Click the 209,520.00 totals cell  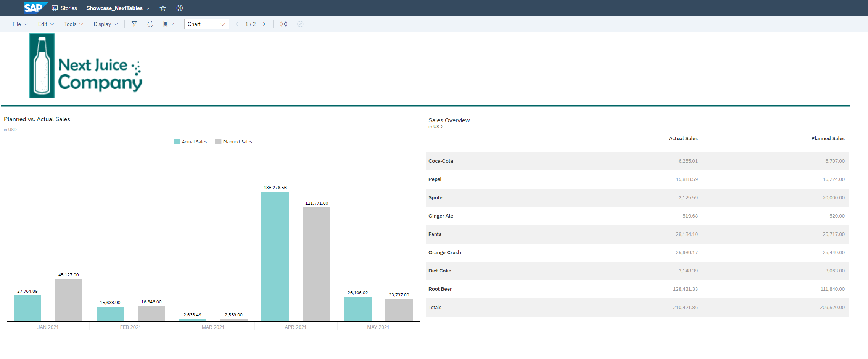[832, 308]
